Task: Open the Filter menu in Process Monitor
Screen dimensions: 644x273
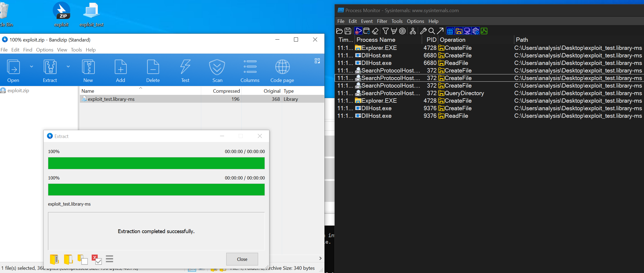Action: [x=382, y=21]
